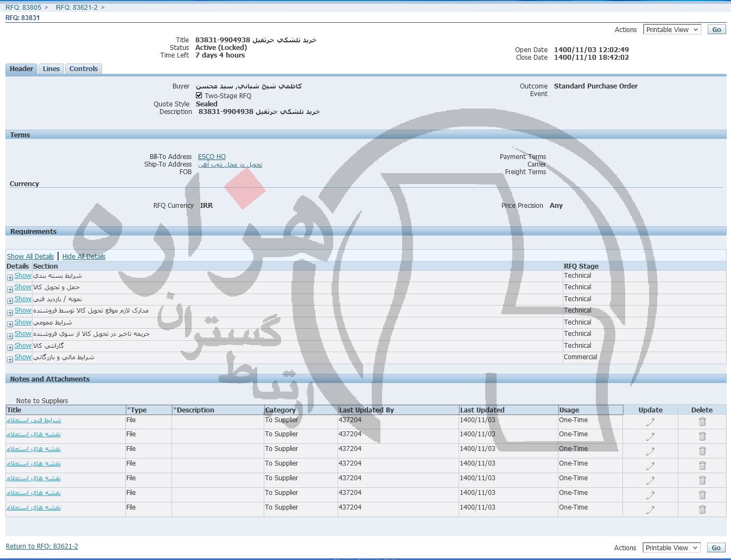
Task: Switch to the Header tab
Action: click(x=21, y=69)
